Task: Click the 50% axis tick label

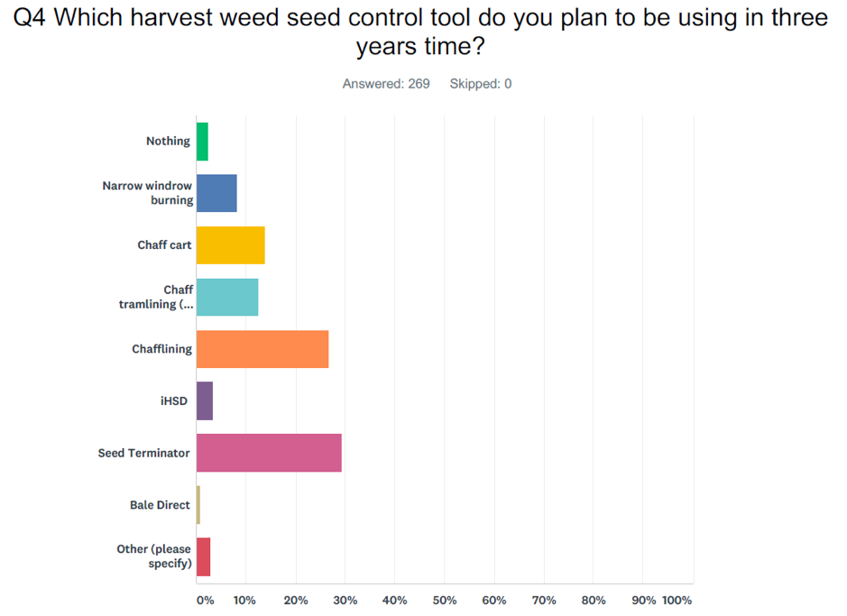Action: click(x=445, y=600)
